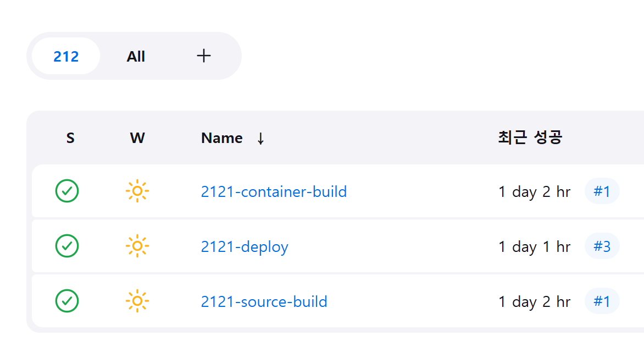Click success status icon for 2121-container-build

click(67, 191)
